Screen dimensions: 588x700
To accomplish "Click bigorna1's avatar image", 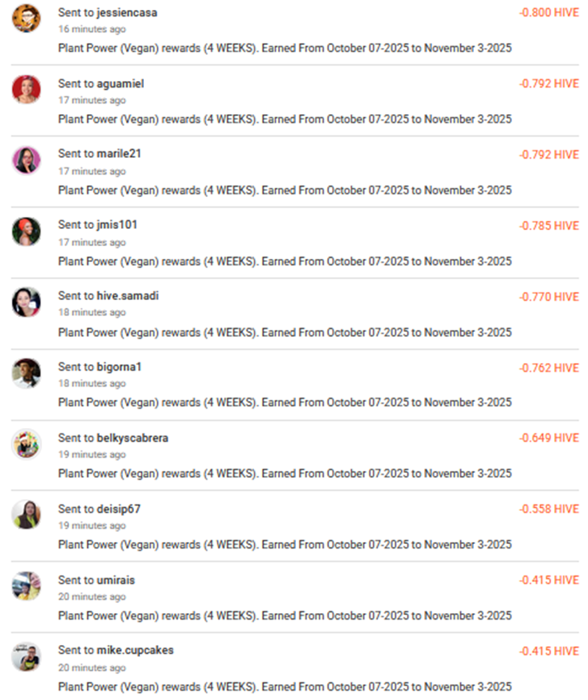I will (x=27, y=373).
